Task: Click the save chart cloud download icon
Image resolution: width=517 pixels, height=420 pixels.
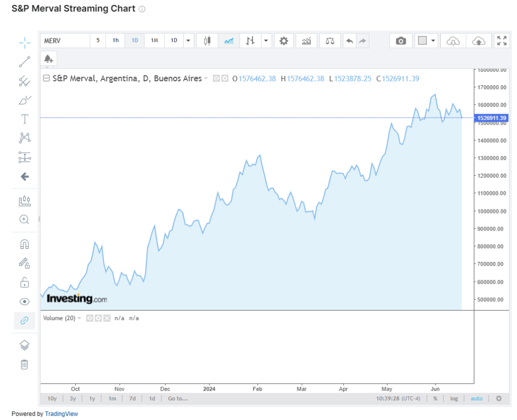Action: tap(453, 41)
